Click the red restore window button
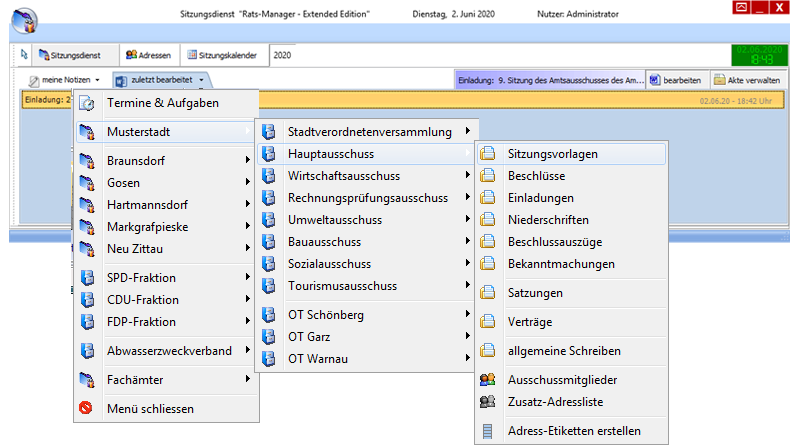796x445 pixels. (741, 7)
